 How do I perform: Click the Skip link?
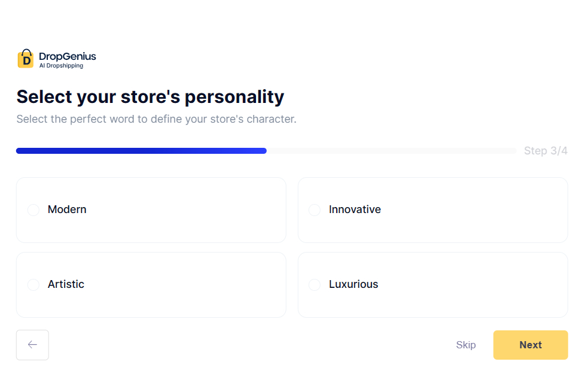click(x=465, y=345)
